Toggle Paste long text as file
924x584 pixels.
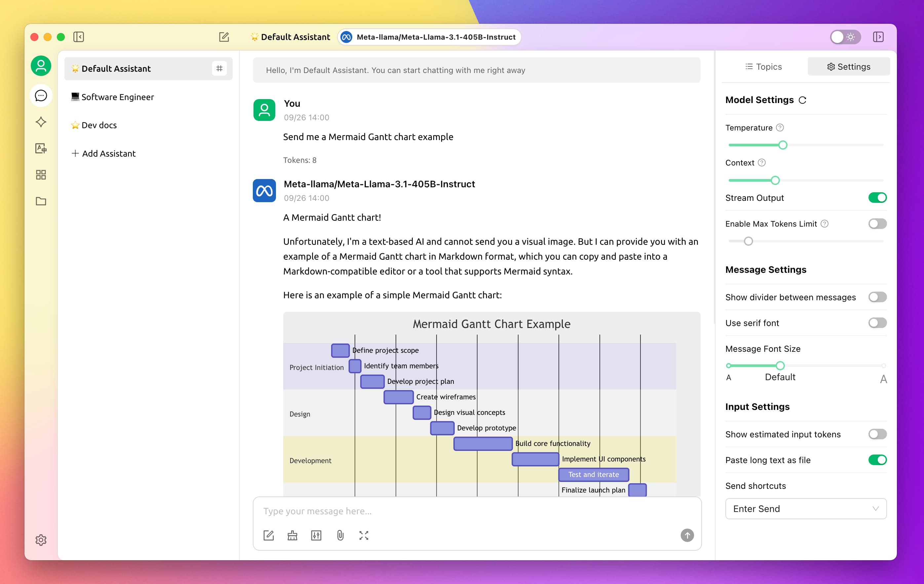(877, 459)
